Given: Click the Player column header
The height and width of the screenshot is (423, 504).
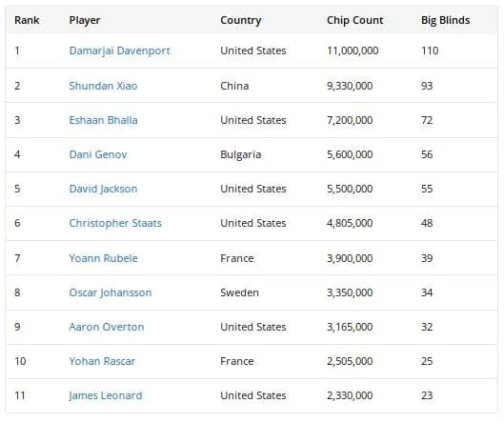Looking at the screenshot, I should (x=85, y=21).
